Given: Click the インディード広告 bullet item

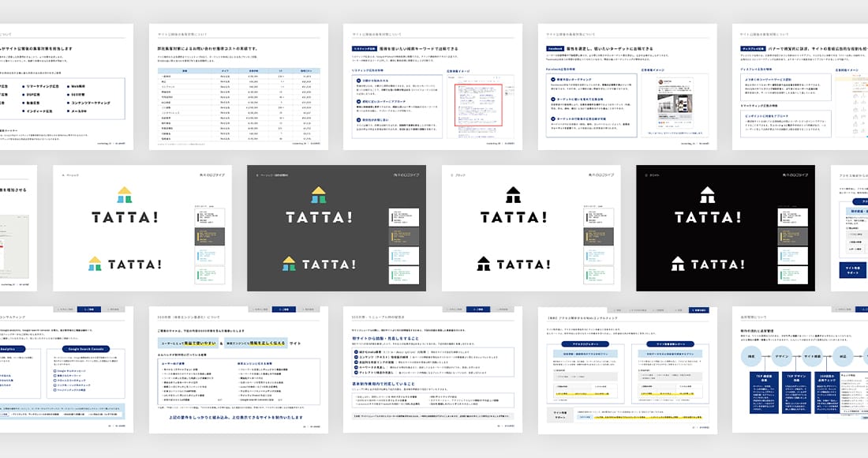Looking at the screenshot, I should point(37,111).
